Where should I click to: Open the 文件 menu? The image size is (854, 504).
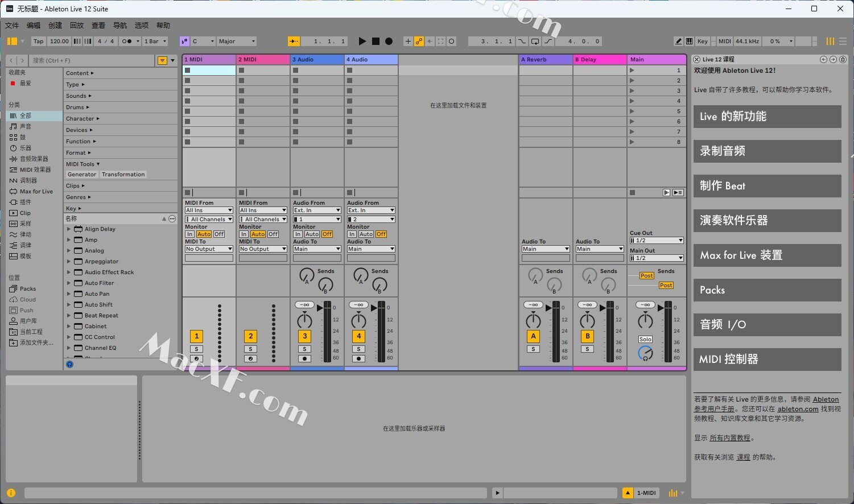pos(12,26)
